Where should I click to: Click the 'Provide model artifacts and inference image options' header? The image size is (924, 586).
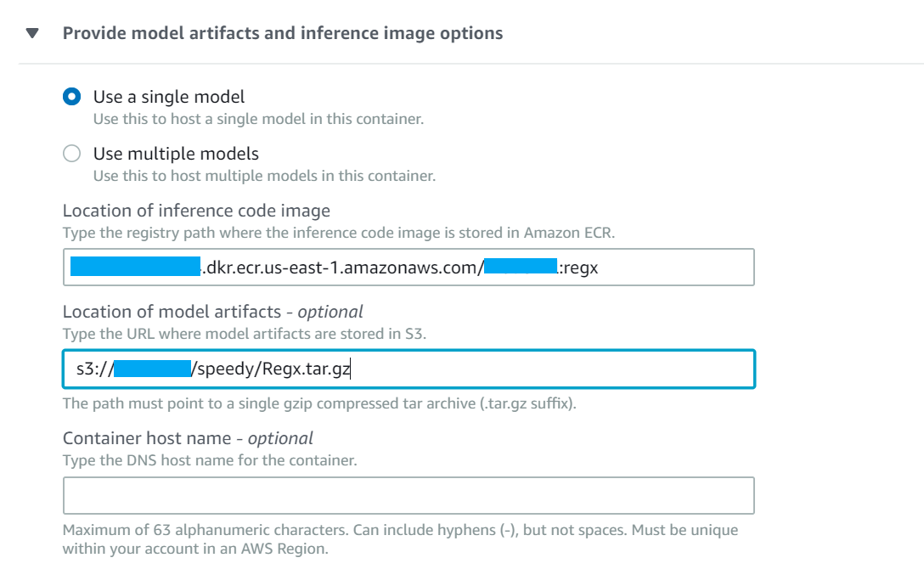pos(283,33)
